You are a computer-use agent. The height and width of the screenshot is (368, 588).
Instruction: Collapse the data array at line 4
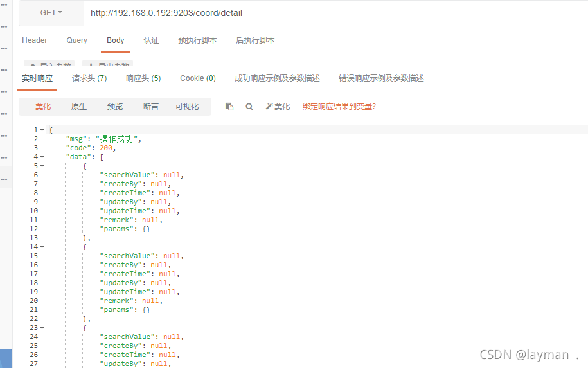coord(42,157)
